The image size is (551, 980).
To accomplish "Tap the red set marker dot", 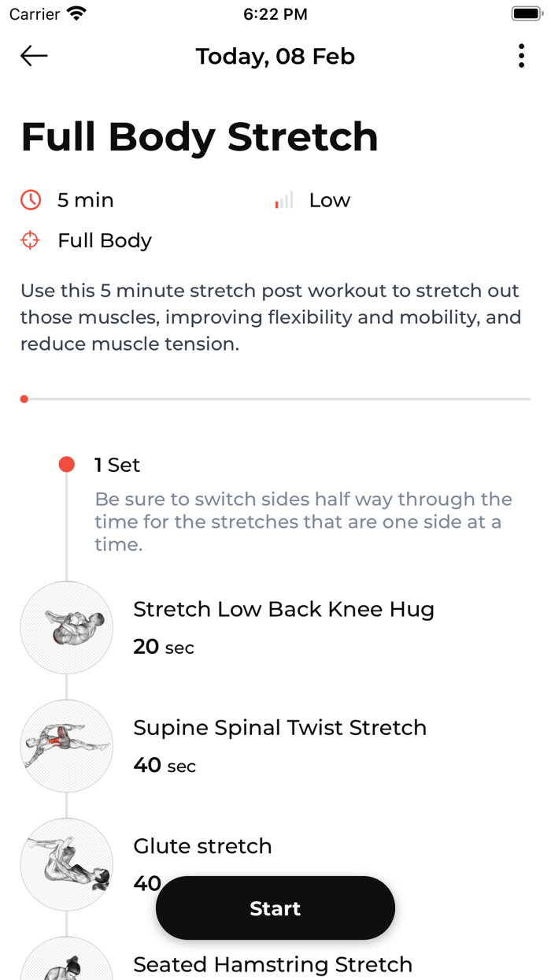I will click(66, 464).
